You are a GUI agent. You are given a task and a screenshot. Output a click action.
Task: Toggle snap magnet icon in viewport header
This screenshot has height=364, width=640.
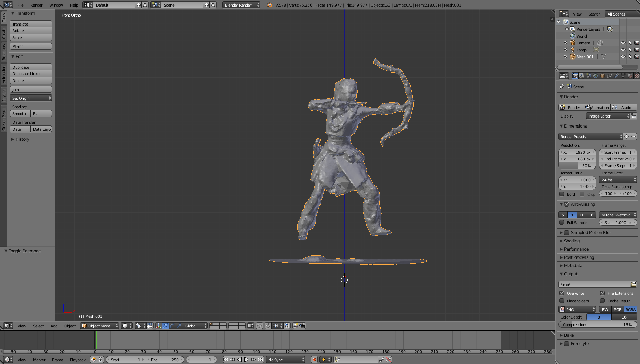pyautogui.click(x=268, y=326)
